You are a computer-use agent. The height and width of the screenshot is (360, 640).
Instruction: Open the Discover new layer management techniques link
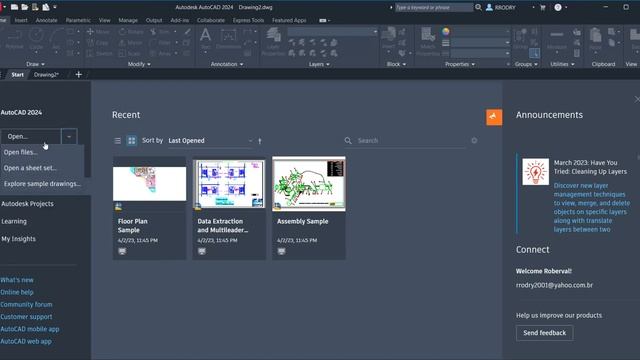(x=592, y=207)
